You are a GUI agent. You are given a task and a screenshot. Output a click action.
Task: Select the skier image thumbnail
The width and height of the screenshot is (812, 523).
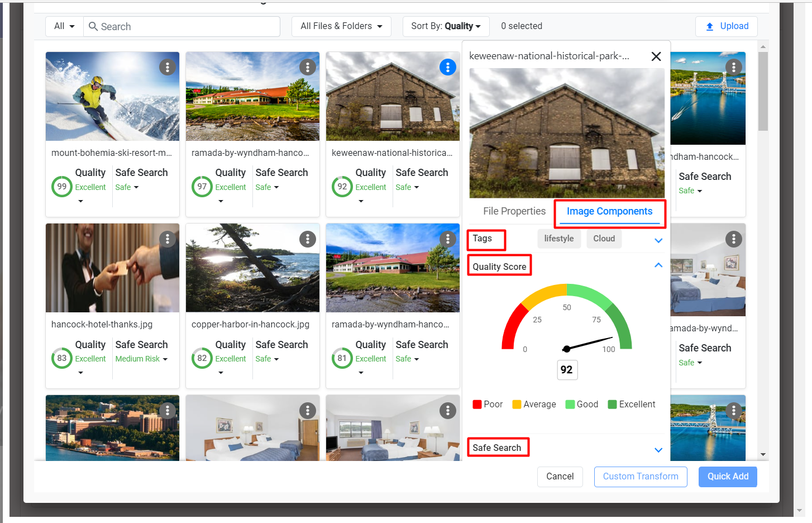click(x=112, y=96)
